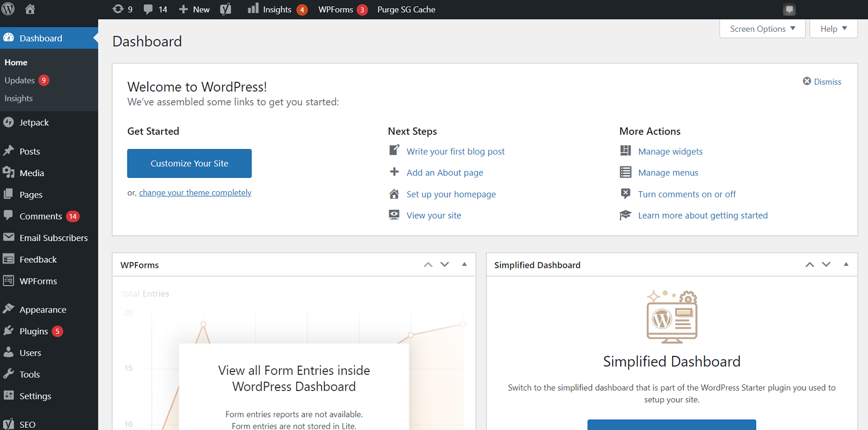Click the View your site link
Image resolution: width=868 pixels, height=430 pixels.
pyautogui.click(x=434, y=216)
